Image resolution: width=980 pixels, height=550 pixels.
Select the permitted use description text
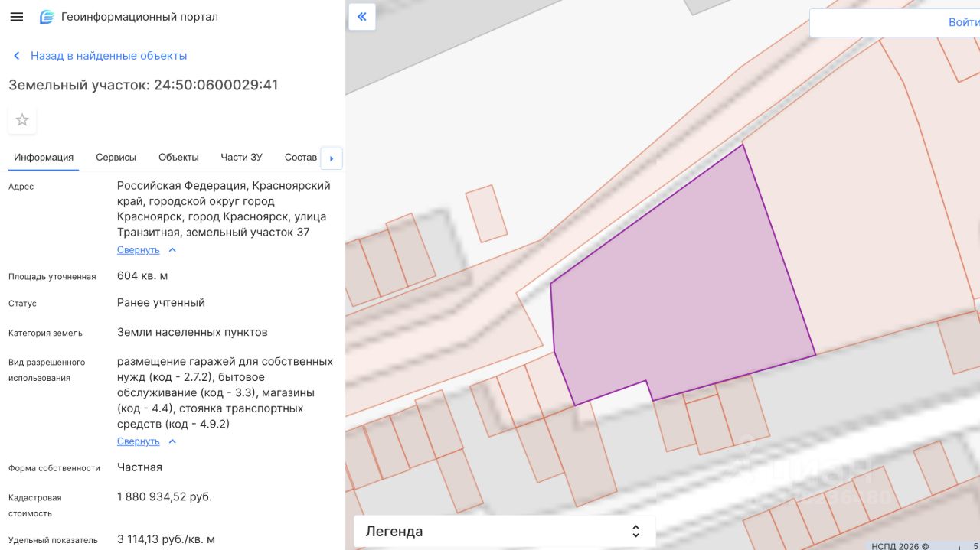225,392
